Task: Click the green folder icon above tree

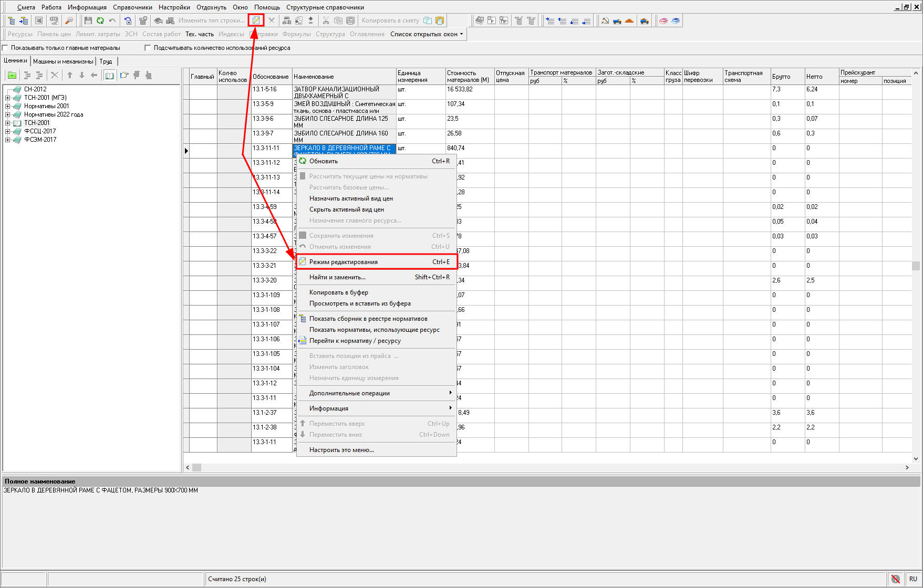Action: (x=12, y=75)
